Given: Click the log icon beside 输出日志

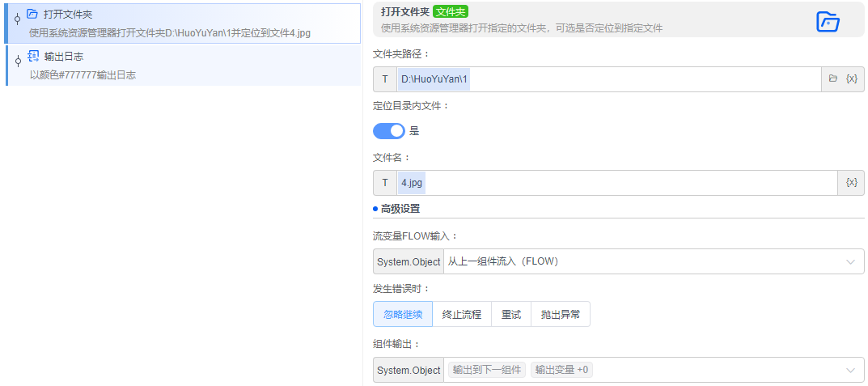Looking at the screenshot, I should [32, 56].
